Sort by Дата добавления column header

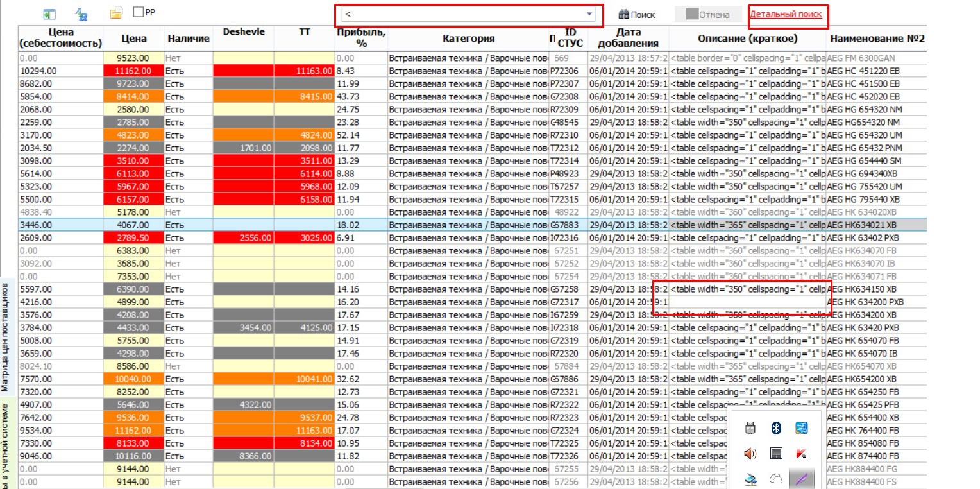tap(628, 38)
